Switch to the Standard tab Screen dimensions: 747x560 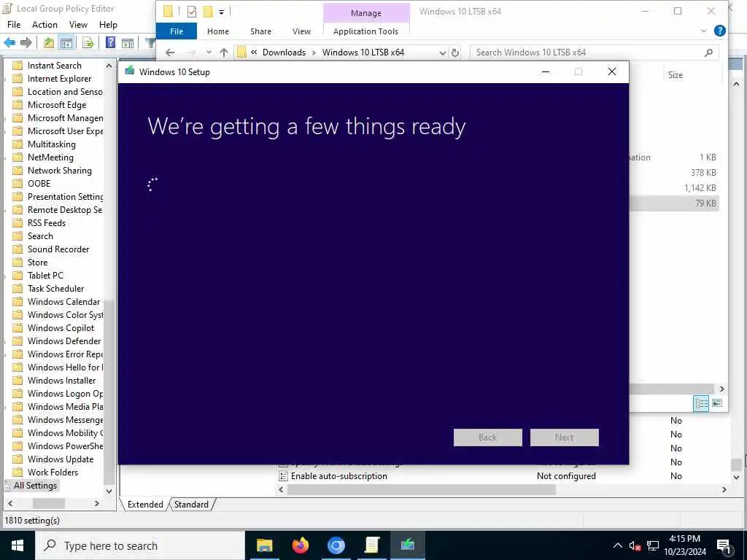click(191, 505)
